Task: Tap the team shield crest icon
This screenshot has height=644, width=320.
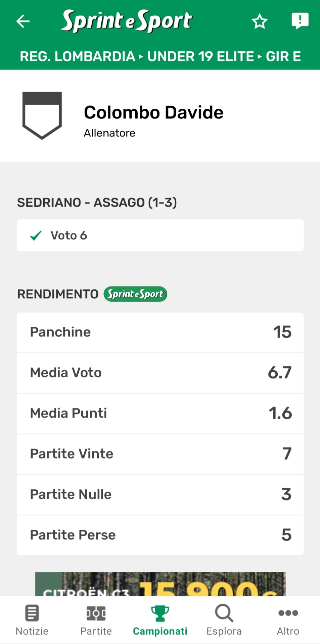Action: [x=42, y=115]
